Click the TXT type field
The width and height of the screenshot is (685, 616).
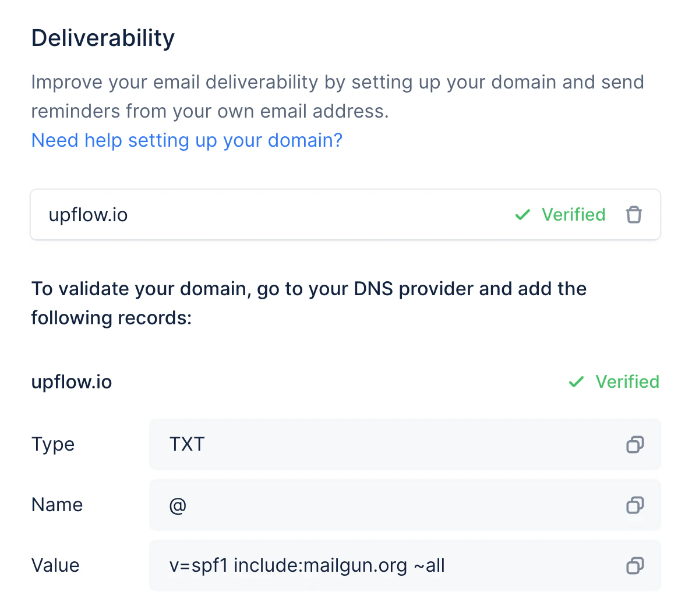(404, 444)
